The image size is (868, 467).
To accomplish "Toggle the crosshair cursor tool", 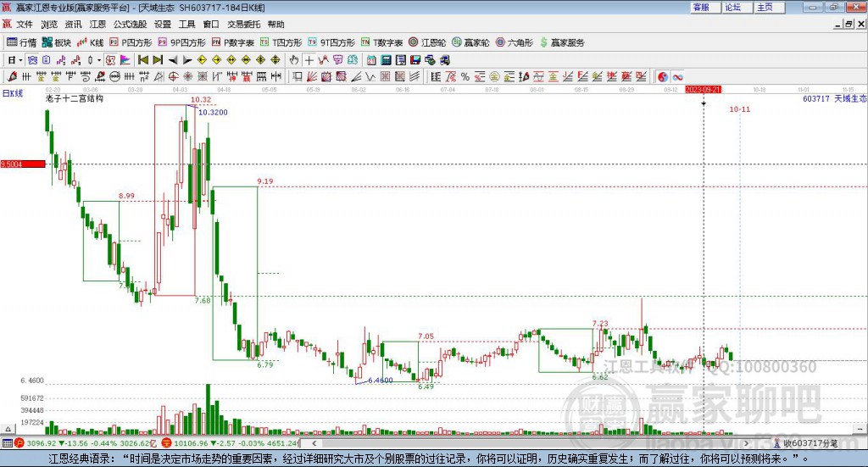I will click(309, 60).
